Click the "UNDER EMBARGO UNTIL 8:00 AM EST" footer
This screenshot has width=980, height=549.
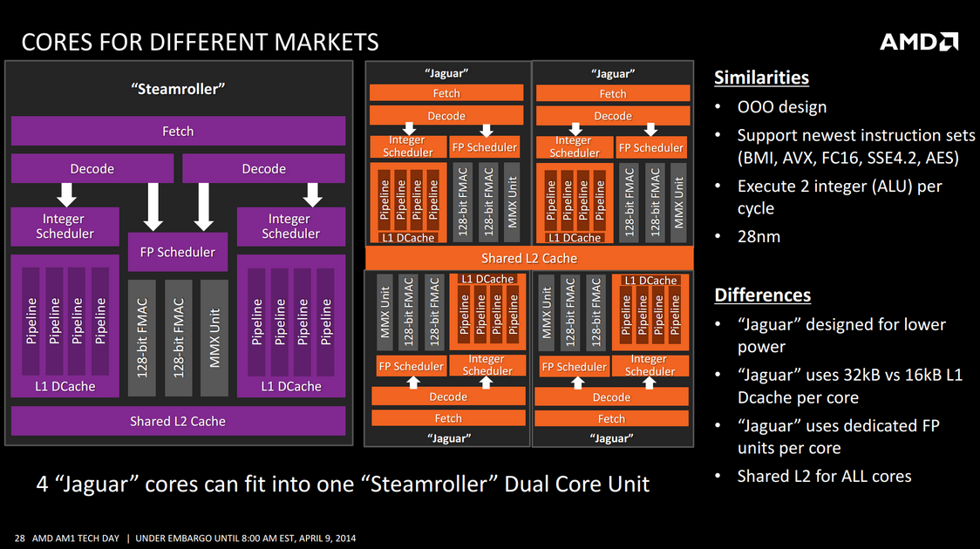tap(246, 538)
